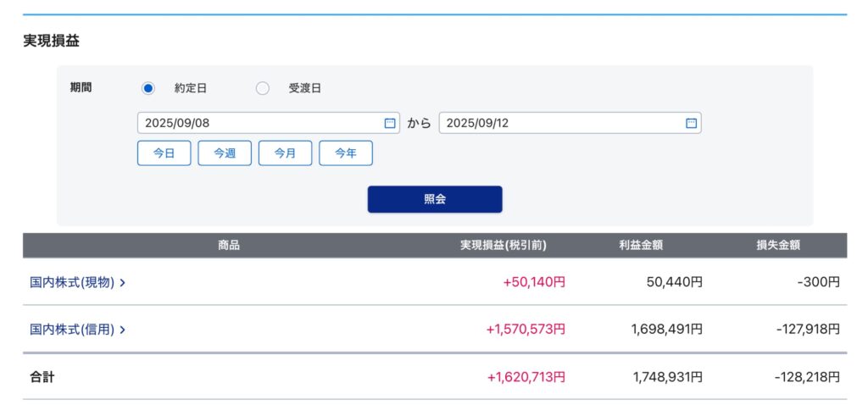The width and height of the screenshot is (868, 405).
Task: Click the start date field showing 2025/09/08
Action: pos(254,123)
